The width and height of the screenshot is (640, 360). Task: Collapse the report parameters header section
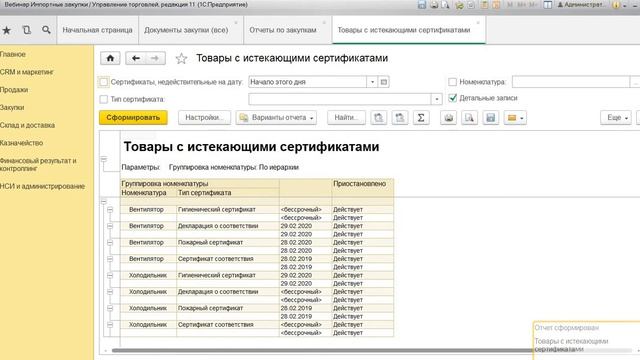pyautogui.click(x=104, y=159)
